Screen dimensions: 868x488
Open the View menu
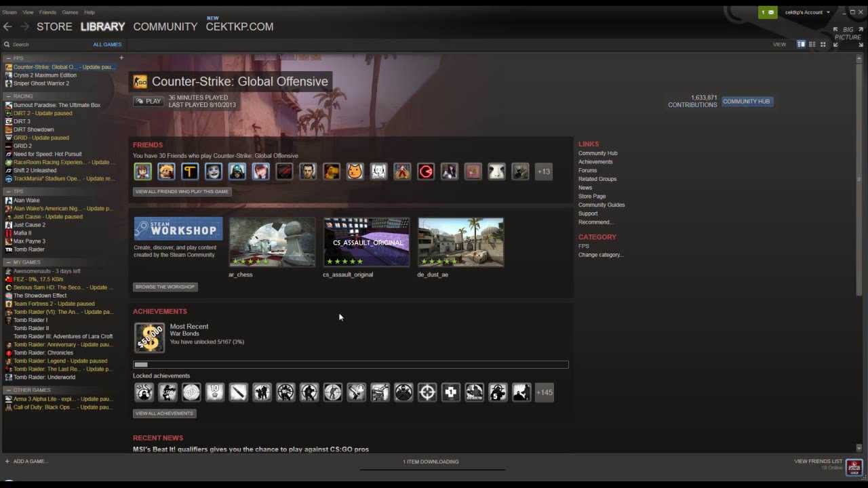tap(28, 12)
